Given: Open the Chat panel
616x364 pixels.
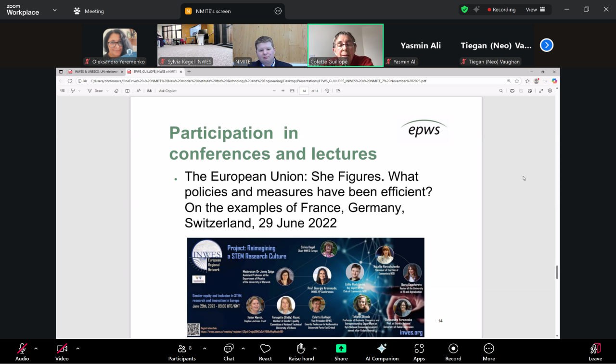Looking at the screenshot, I should pyautogui.click(x=229, y=351).
